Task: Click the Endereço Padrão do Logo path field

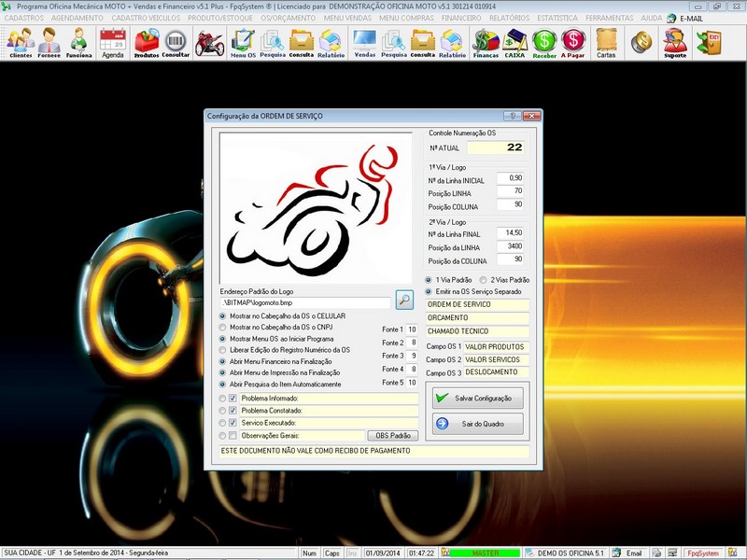Action: click(304, 302)
